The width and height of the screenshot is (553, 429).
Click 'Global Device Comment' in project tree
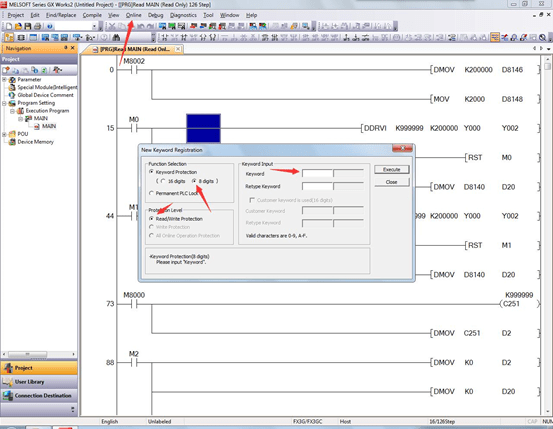coord(45,95)
